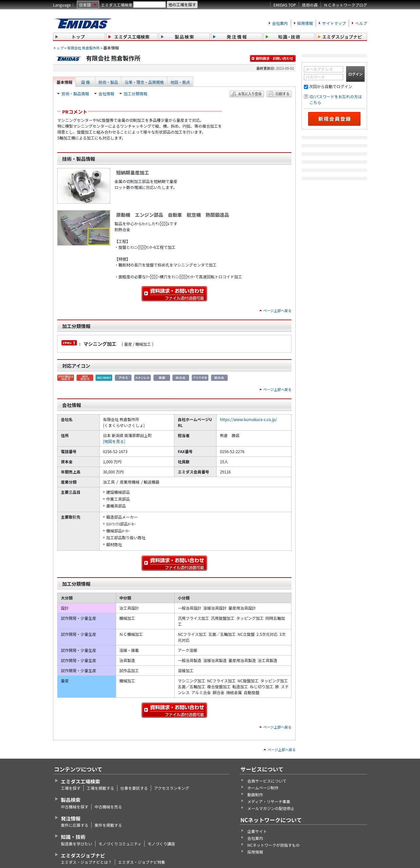Focus the エミダス工場検索 search input
Image resolution: width=420 pixels, height=868 pixels.
(149, 5)
